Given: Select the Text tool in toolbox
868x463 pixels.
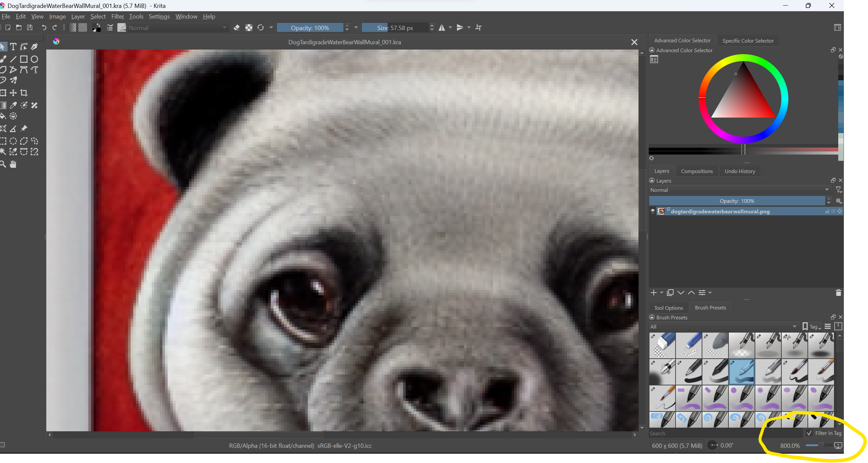Looking at the screenshot, I should 13,47.
